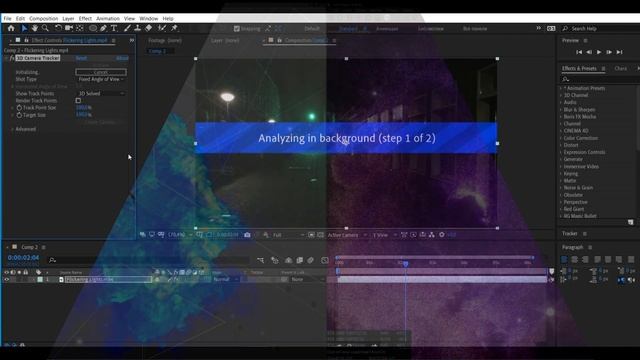Click the Reset link for 3D Camera Tracker
The width and height of the screenshot is (640, 360).
[81, 58]
